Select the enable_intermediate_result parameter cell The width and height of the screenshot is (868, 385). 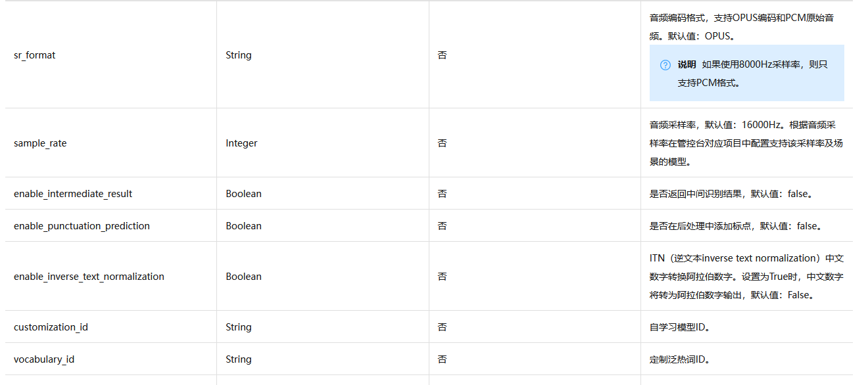point(73,194)
